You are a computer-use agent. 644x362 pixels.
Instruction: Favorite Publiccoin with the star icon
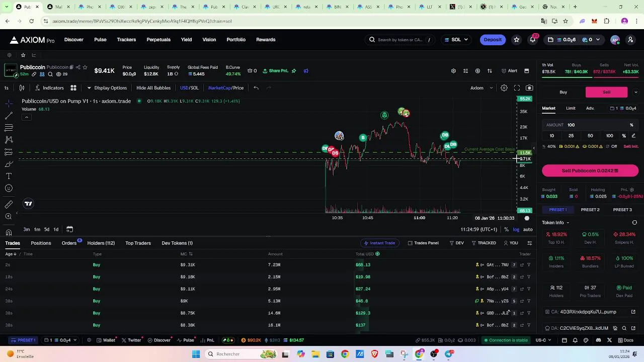coord(85,67)
